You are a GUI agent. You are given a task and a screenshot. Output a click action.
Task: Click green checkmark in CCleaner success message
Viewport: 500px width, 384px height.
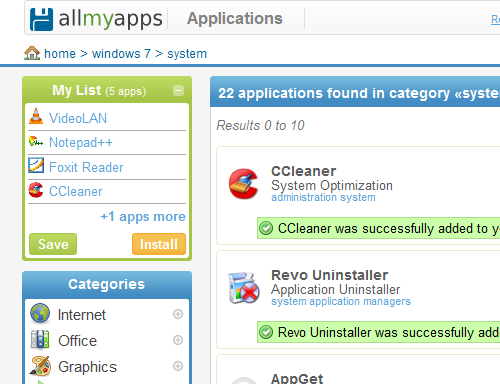(x=266, y=228)
